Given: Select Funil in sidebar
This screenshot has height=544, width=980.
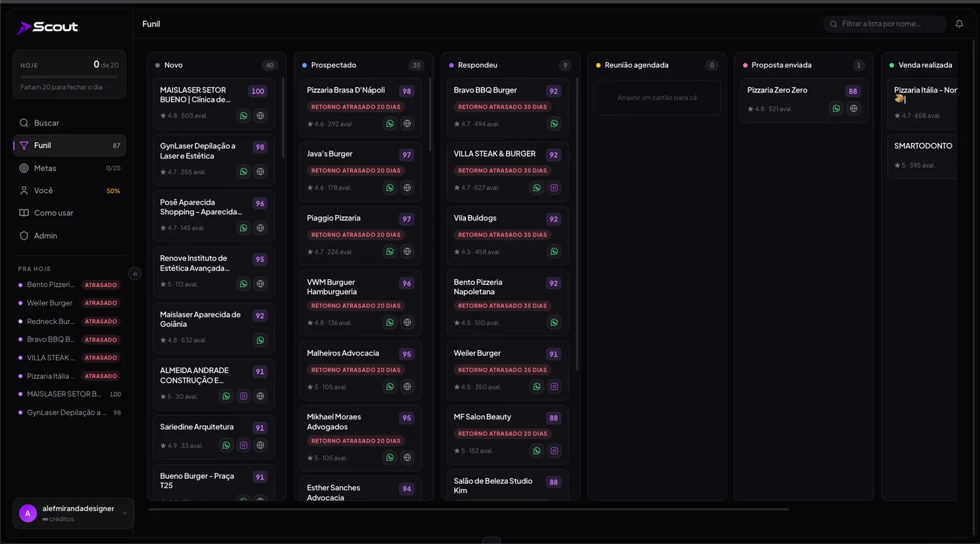Looking at the screenshot, I should coord(69,146).
